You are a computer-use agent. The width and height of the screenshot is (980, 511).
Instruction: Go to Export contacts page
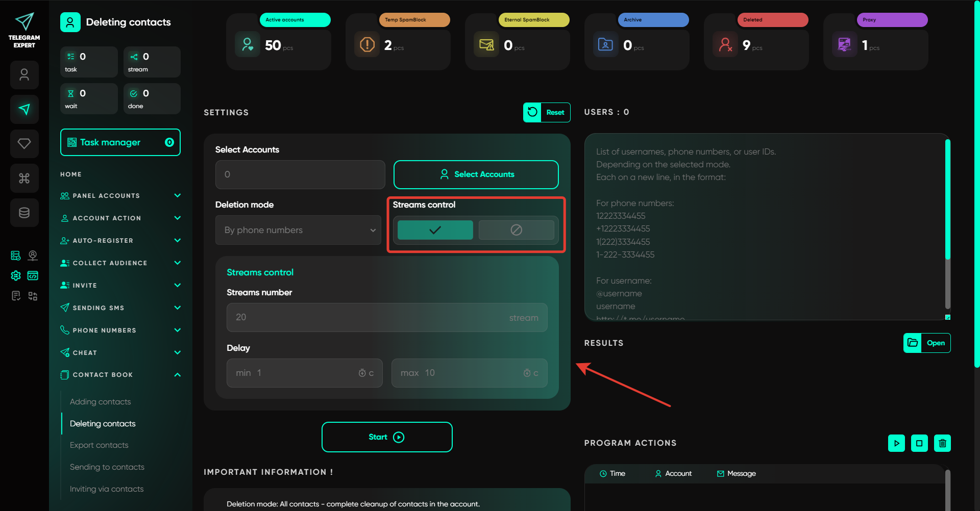[99, 445]
